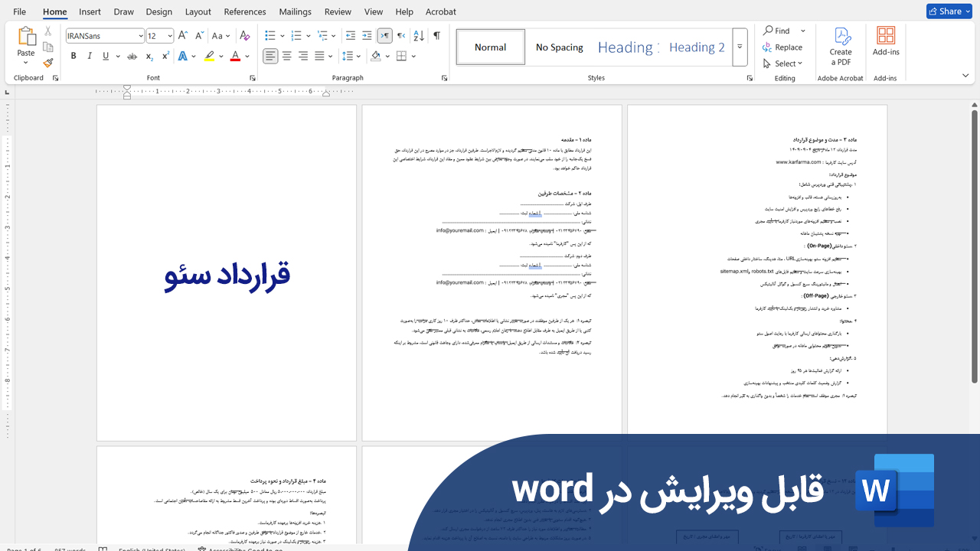980x551 pixels.
Task: Open the Insert ribbon tab
Action: (x=90, y=11)
